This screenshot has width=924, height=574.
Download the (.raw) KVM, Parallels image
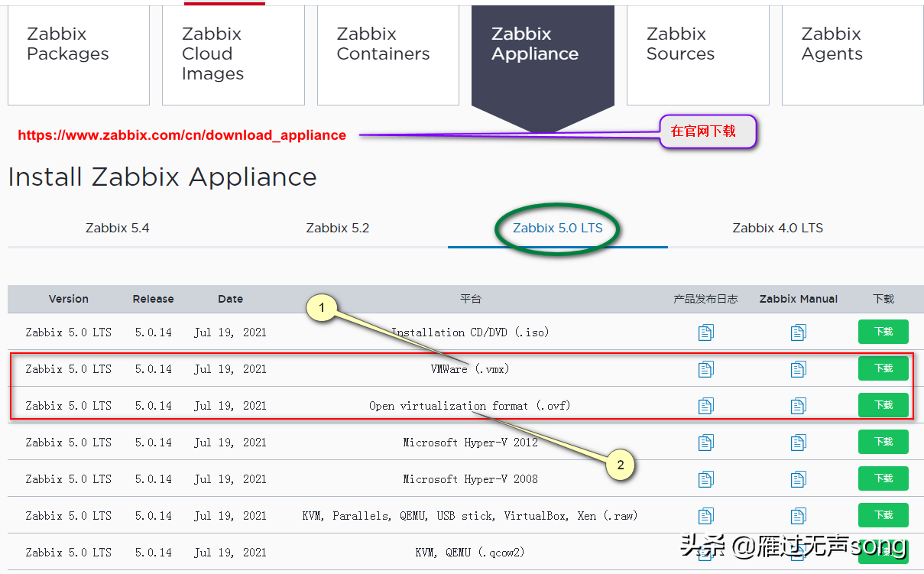tap(883, 515)
